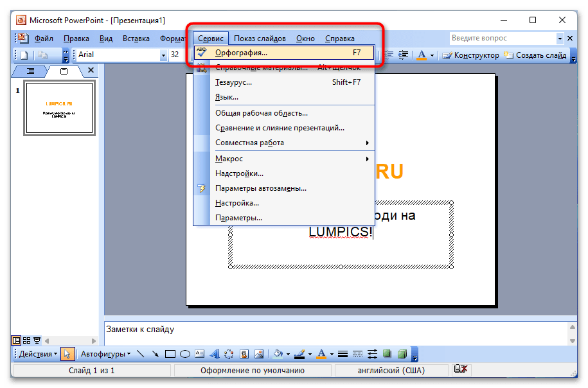588x388 pixels.
Task: Switch to the Outline tab
Action: (30, 71)
